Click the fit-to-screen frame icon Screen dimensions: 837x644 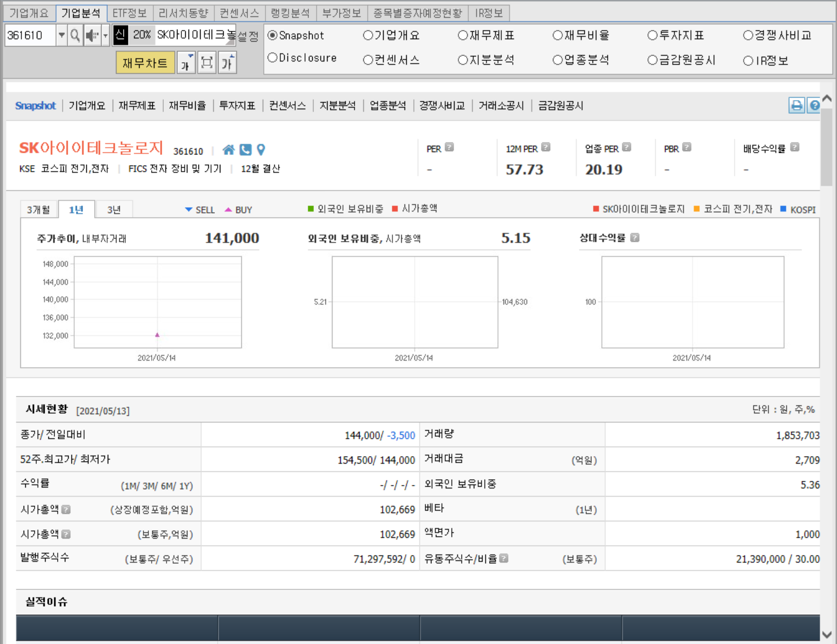pyautogui.click(x=207, y=63)
